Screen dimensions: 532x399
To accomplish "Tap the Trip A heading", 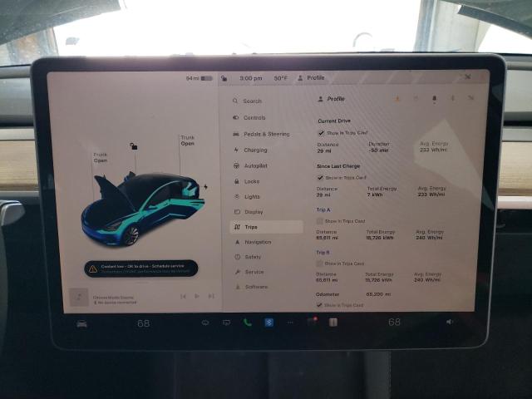I will (323, 210).
